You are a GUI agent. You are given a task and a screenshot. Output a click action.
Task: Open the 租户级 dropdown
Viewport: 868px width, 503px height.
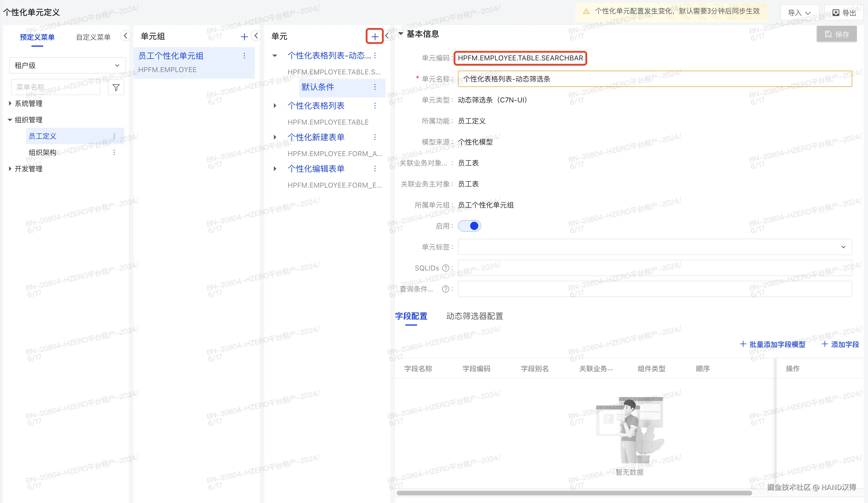click(x=67, y=65)
